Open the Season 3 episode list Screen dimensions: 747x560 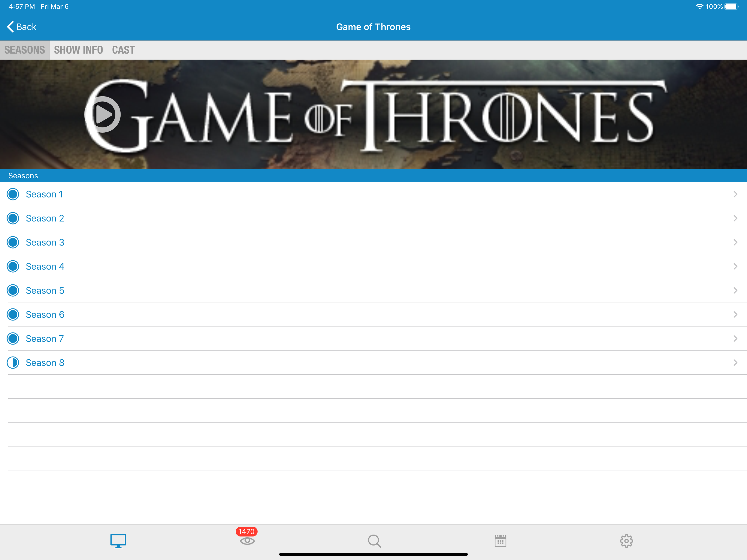coord(373,242)
